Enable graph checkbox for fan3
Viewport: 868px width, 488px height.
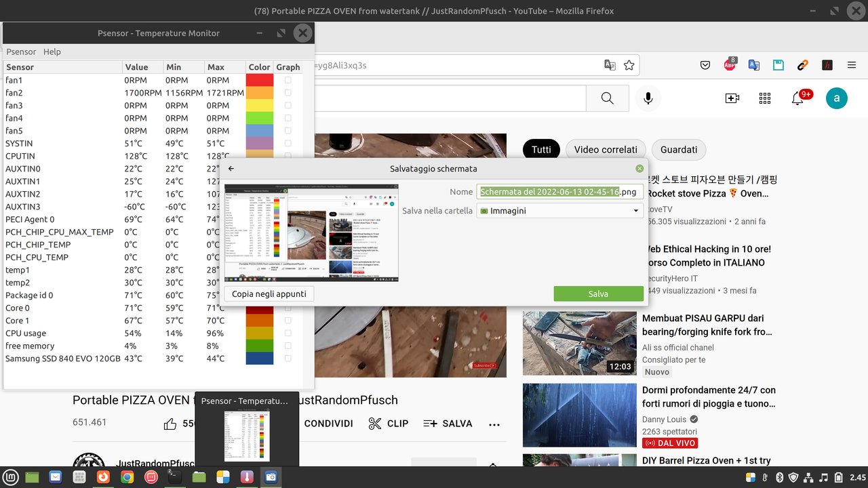click(x=288, y=105)
